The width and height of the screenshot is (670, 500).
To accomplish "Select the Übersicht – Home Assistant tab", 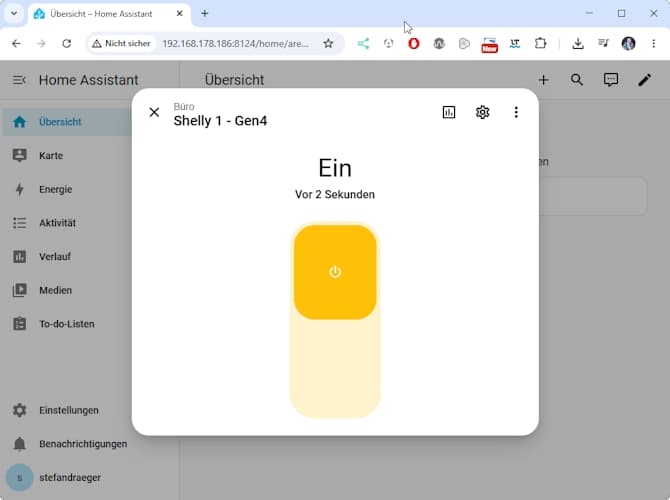I will pyautogui.click(x=101, y=14).
